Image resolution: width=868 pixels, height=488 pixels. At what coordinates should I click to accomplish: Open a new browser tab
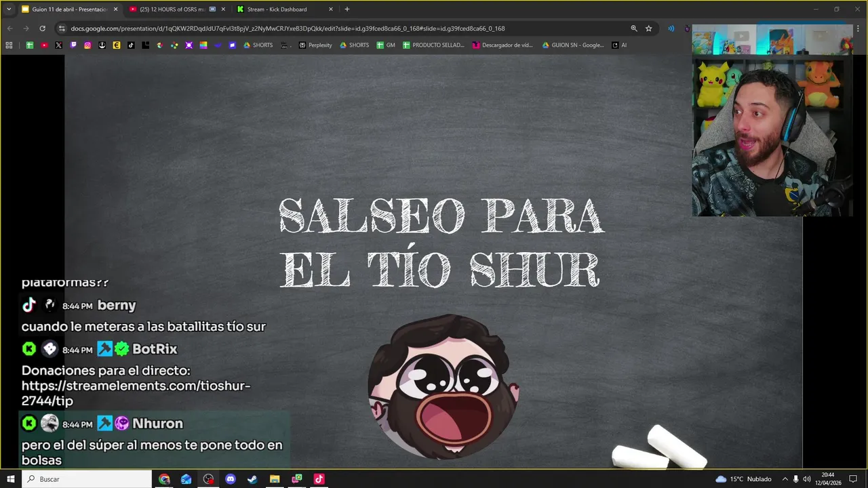tap(347, 9)
